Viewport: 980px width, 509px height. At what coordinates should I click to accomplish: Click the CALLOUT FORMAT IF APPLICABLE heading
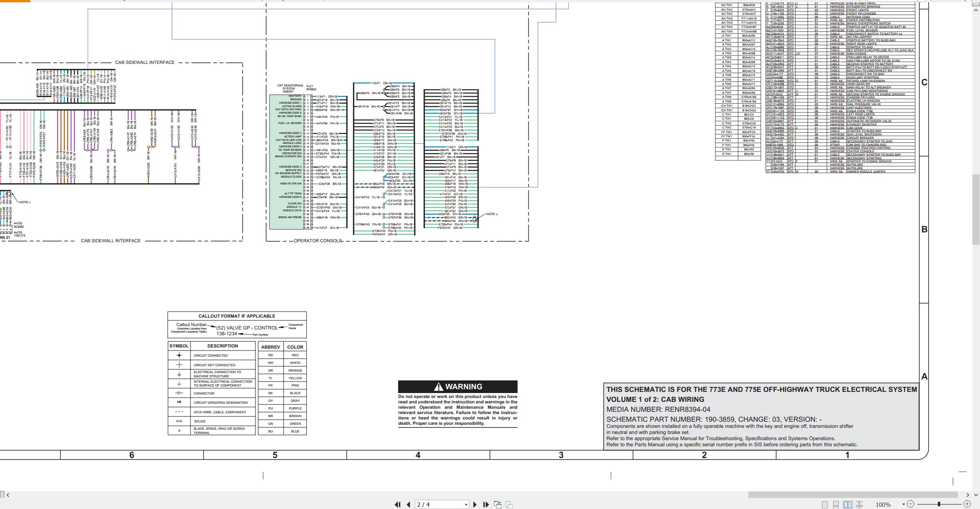(x=237, y=316)
